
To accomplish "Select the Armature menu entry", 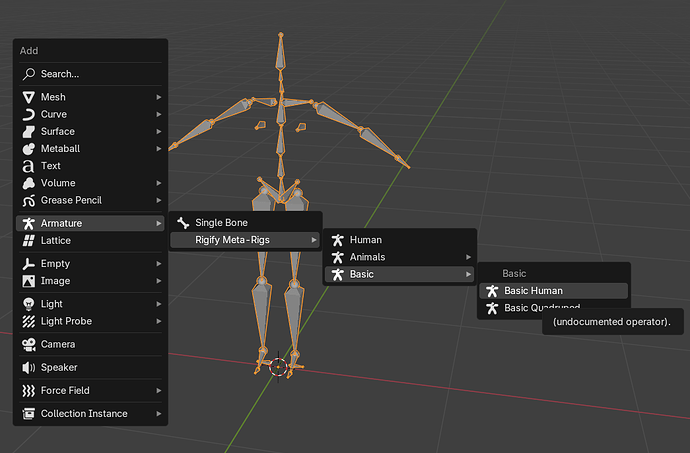I will (90, 223).
